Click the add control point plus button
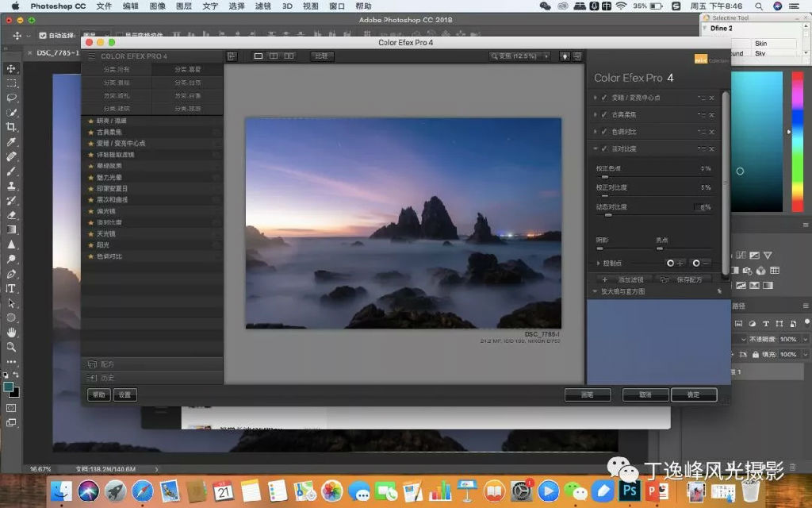 676,263
